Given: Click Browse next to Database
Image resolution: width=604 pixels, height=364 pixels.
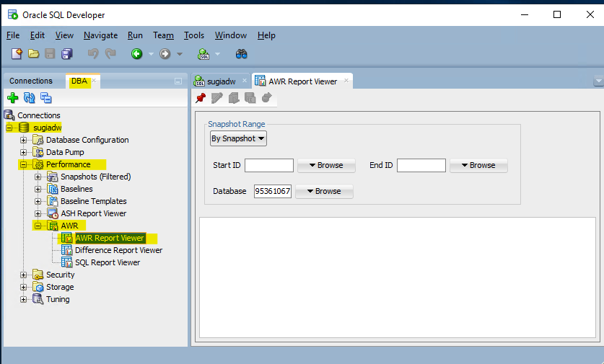Looking at the screenshot, I should 324,191.
